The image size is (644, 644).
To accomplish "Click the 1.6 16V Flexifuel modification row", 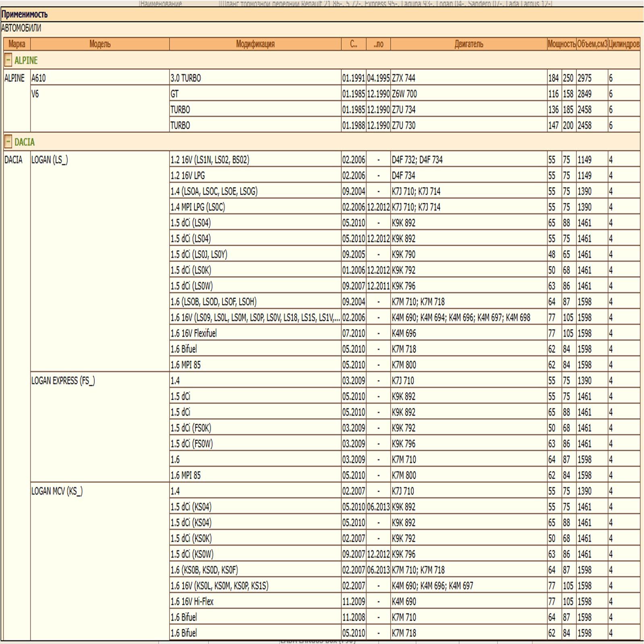I will (x=194, y=333).
